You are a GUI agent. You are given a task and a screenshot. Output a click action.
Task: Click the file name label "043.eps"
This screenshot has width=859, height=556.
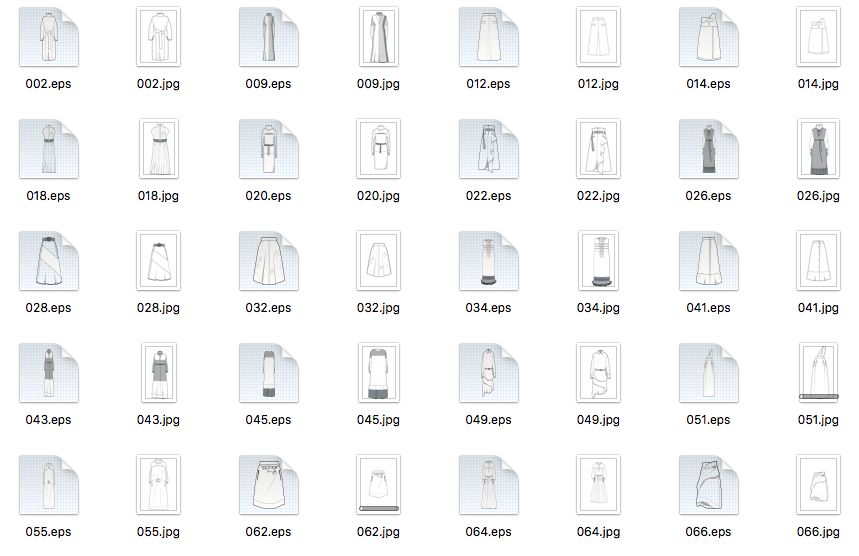(x=48, y=420)
